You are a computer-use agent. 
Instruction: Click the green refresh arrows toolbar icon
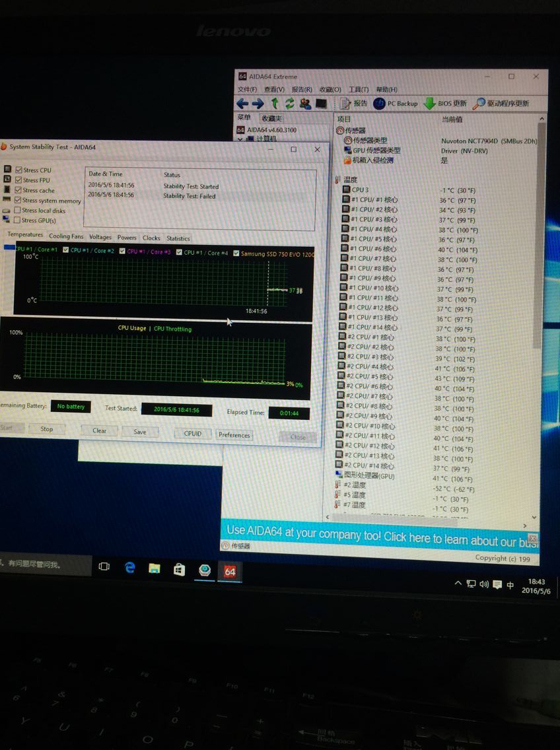[x=289, y=103]
